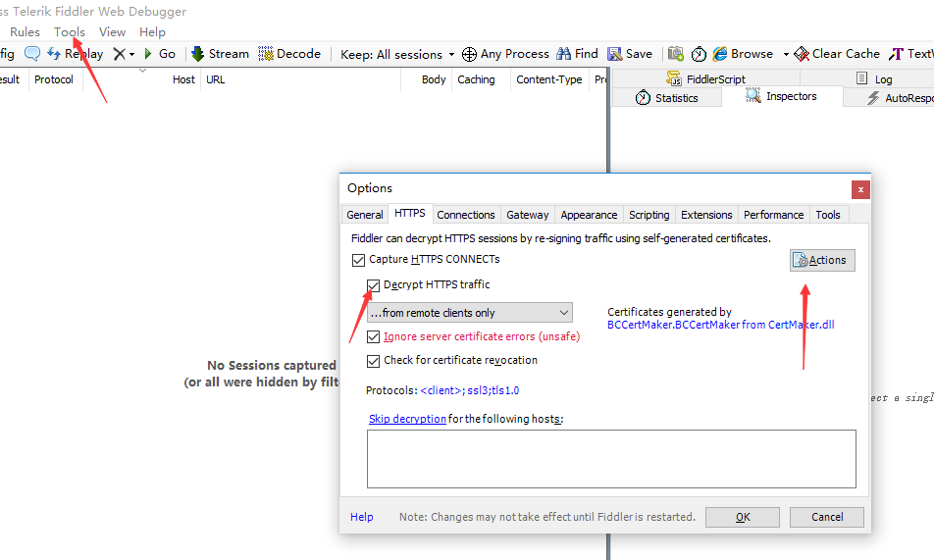The width and height of the screenshot is (934, 560).
Task: Open the General tab in Options
Action: [x=365, y=215]
